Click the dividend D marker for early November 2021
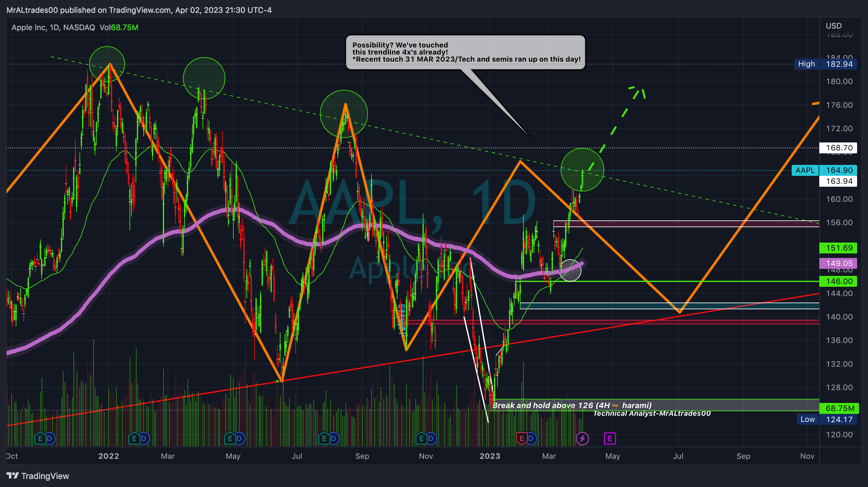This screenshot has height=487, width=868. (x=50, y=439)
